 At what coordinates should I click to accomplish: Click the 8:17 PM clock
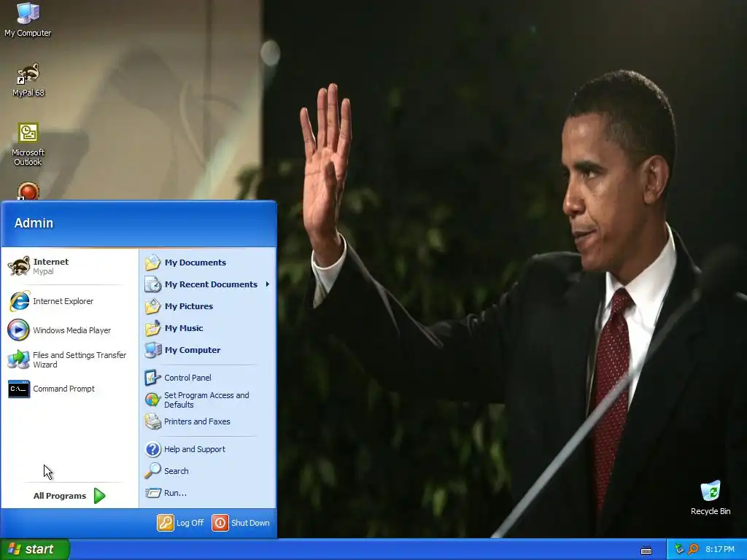[x=720, y=550]
